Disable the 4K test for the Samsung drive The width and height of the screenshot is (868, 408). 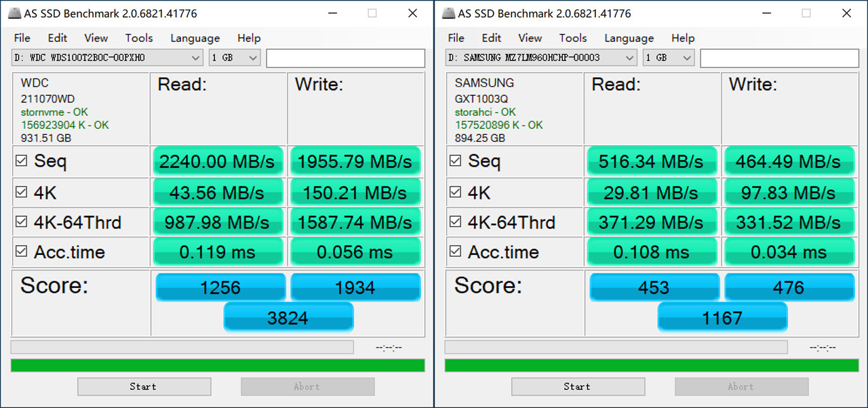(454, 192)
